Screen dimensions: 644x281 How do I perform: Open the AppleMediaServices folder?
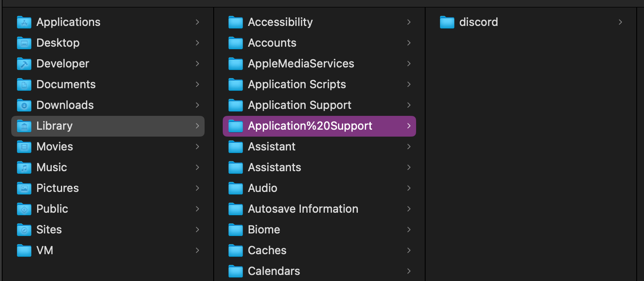click(x=301, y=64)
